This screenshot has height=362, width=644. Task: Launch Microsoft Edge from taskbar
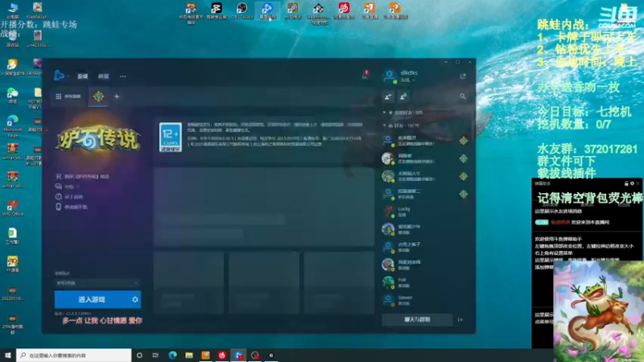[x=172, y=356]
